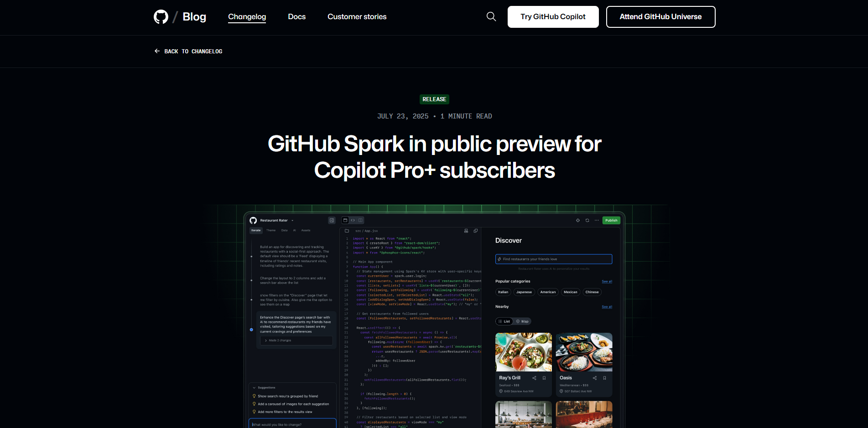Click the 'Change the layout to 2 columns' prompt
Image resolution: width=868 pixels, height=428 pixels.
click(x=293, y=281)
